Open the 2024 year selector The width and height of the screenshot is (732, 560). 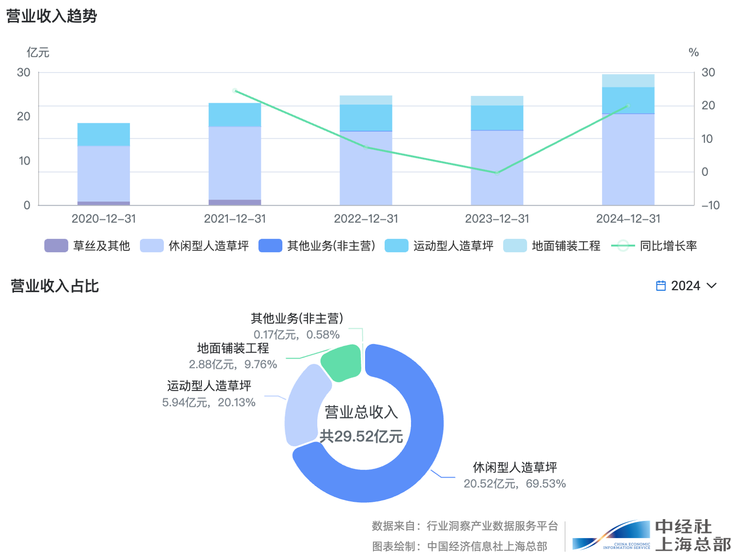(685, 286)
